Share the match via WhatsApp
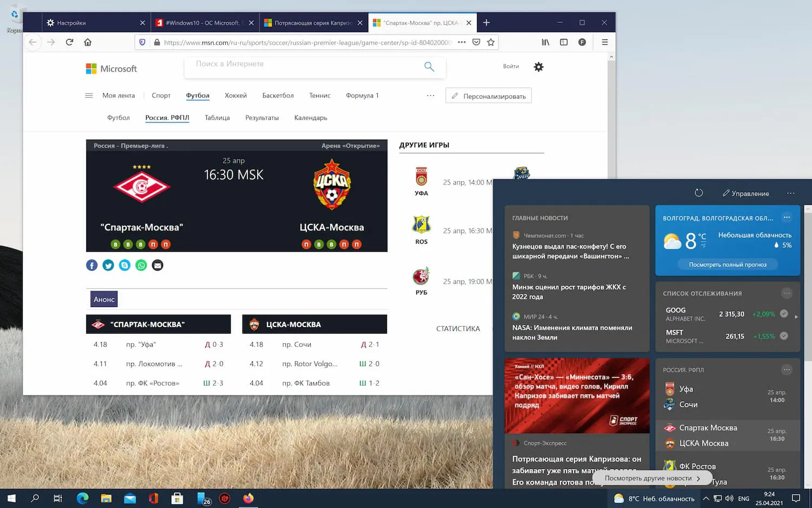 141,265
